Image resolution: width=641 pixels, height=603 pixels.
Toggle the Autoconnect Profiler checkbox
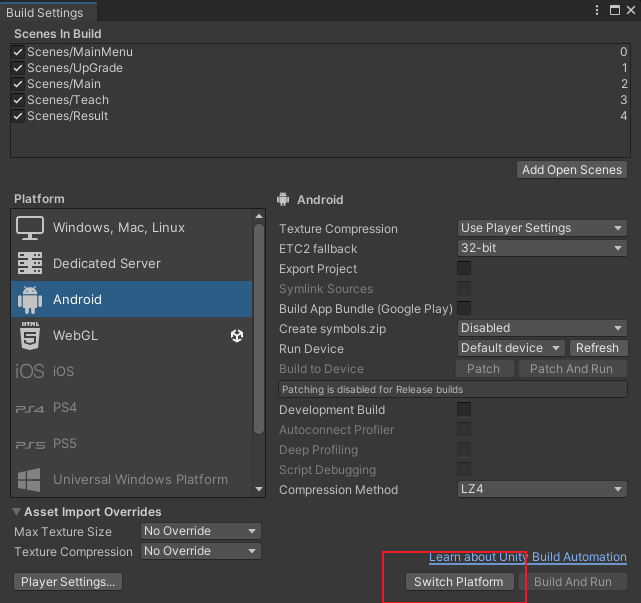(x=464, y=429)
